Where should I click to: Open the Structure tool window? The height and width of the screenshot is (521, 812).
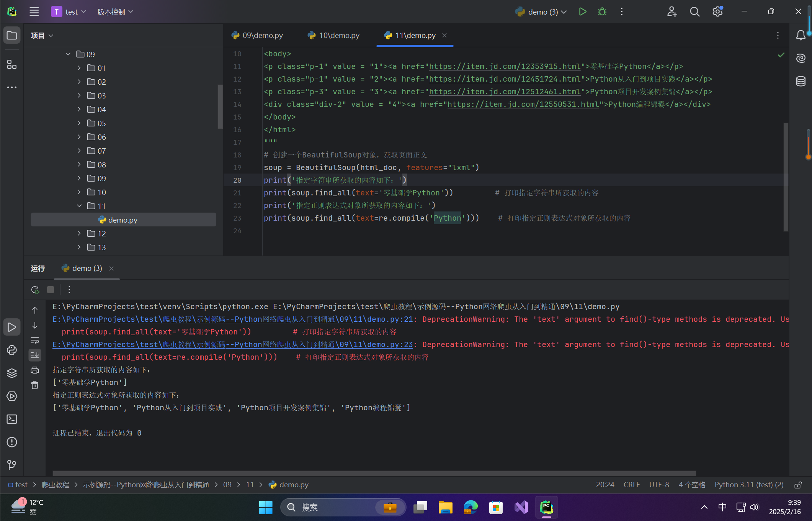12,64
